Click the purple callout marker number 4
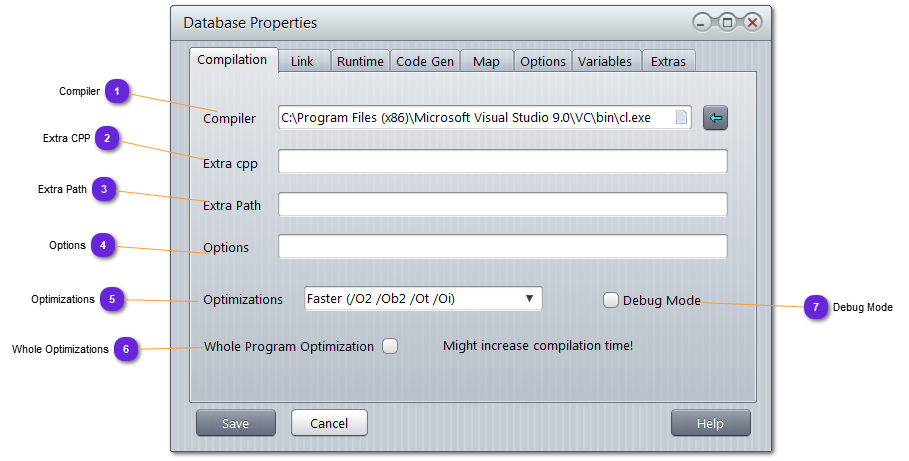Viewport: 909px width, 461px height. [104, 245]
